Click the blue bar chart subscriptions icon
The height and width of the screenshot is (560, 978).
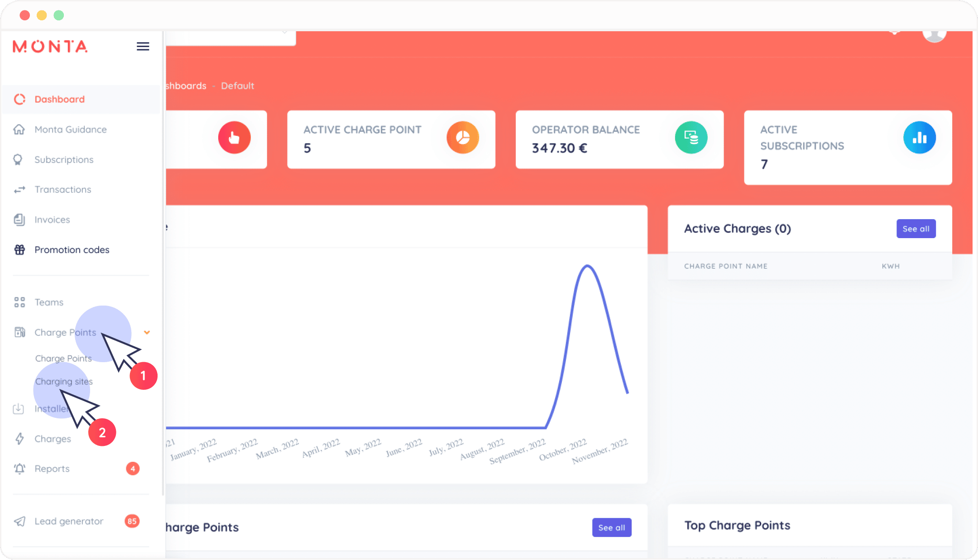pos(919,138)
